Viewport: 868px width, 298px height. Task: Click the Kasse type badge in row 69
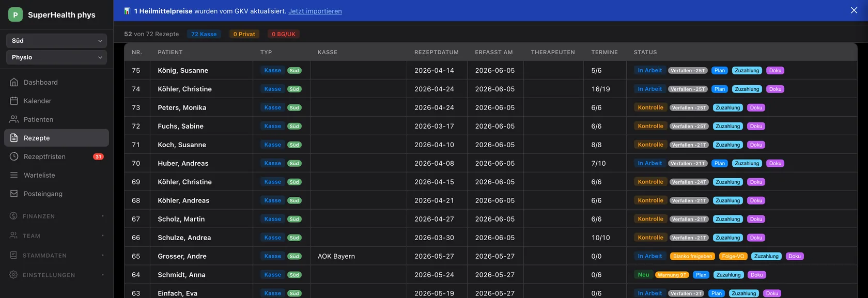click(x=272, y=182)
